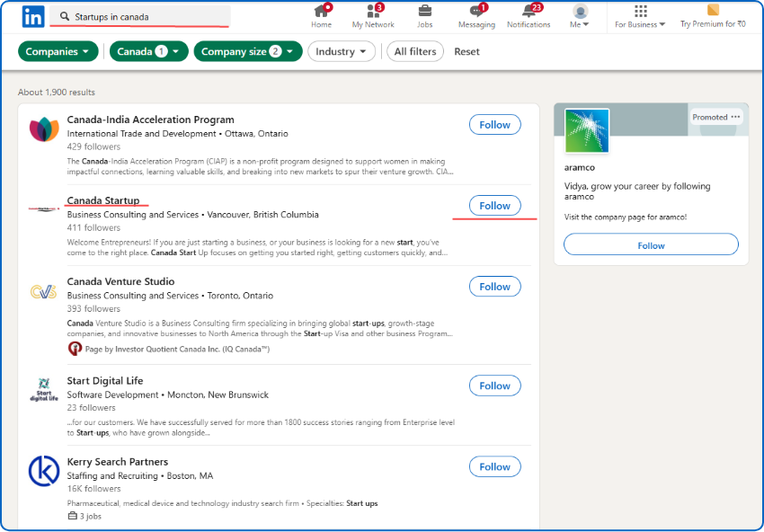Screen dimensions: 764x532
Task: Click the '3 jobs' link
Action: pos(90,516)
